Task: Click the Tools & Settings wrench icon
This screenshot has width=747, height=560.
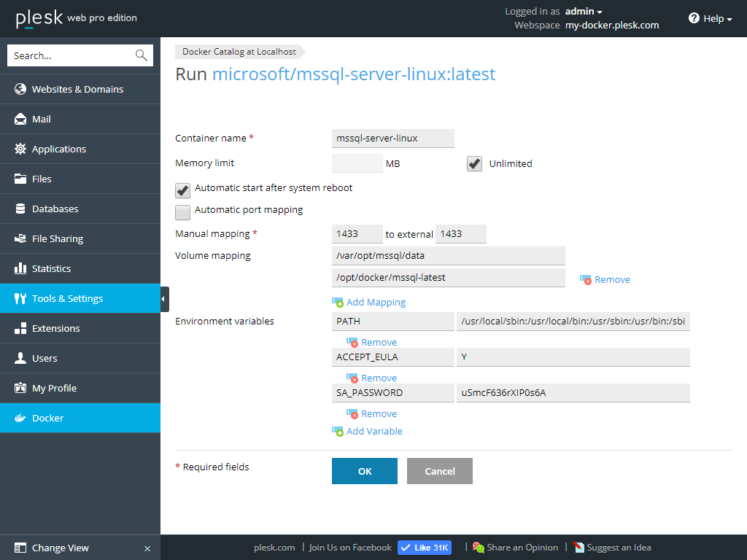Action: [20, 298]
